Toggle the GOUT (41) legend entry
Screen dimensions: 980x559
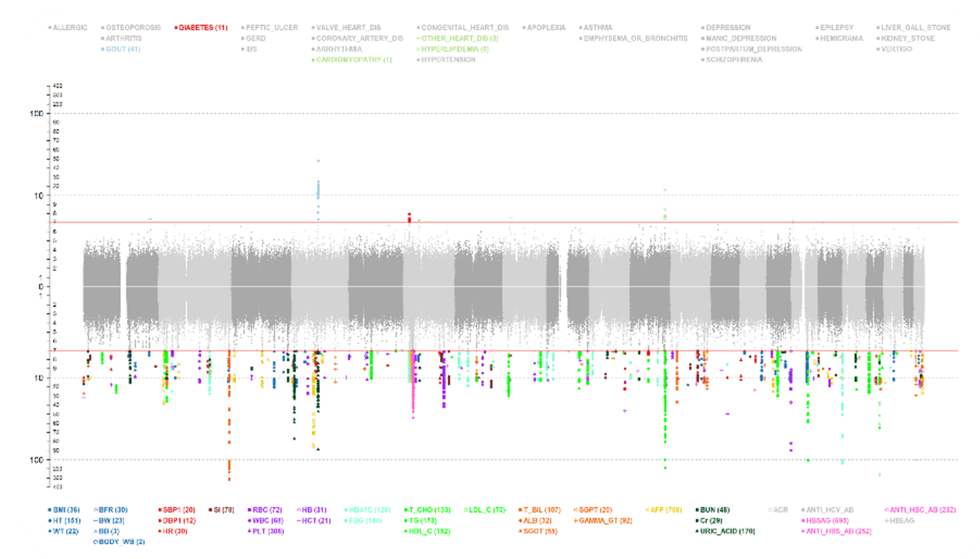point(123,49)
